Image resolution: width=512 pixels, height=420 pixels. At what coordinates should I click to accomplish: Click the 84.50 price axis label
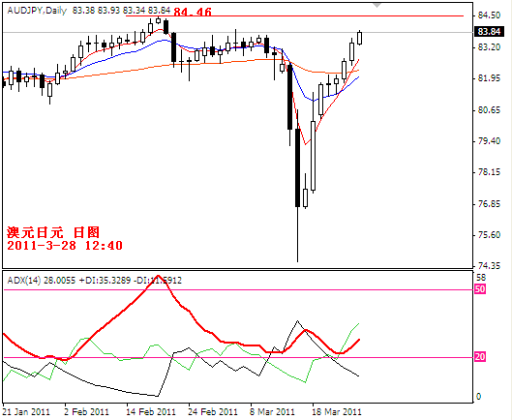[x=489, y=15]
